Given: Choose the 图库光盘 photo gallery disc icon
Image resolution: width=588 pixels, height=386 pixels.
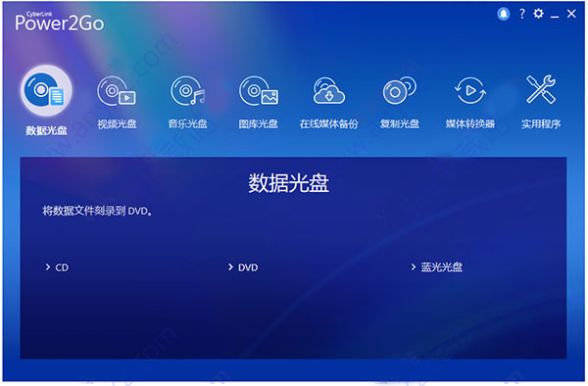Looking at the screenshot, I should coord(259,91).
